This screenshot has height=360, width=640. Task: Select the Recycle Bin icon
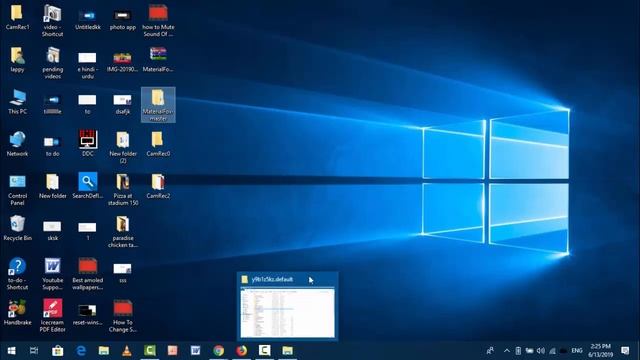click(x=17, y=228)
